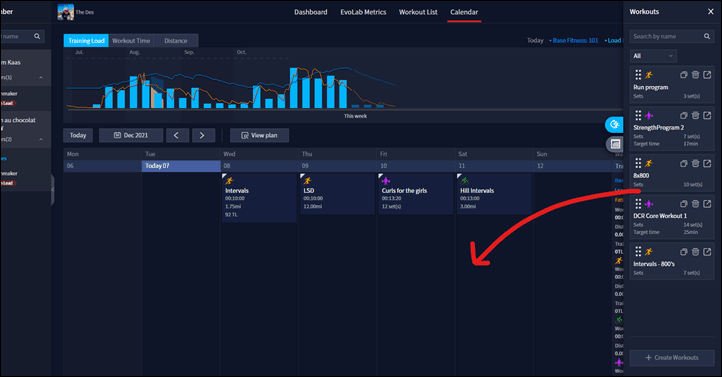Click the running icon on Run program card
Screen dimensions: 722x377
click(x=649, y=75)
